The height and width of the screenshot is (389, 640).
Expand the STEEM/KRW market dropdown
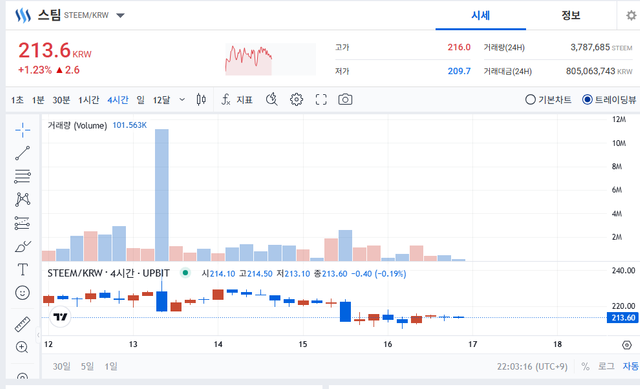point(120,16)
